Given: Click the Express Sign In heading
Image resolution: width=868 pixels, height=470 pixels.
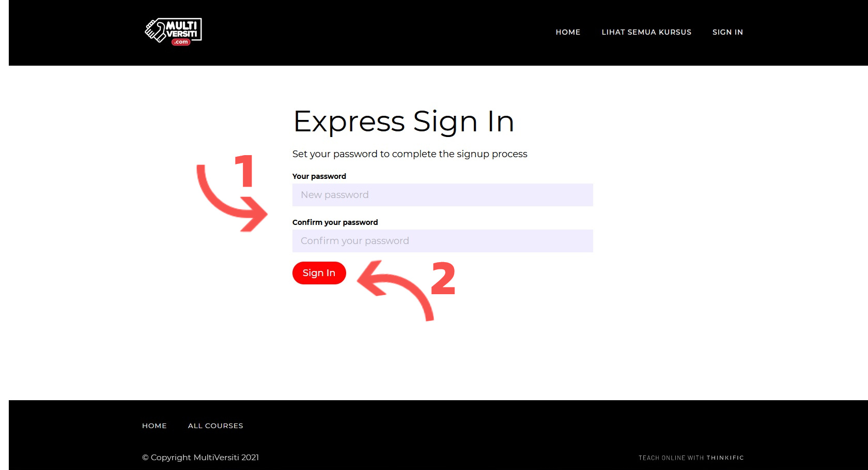Looking at the screenshot, I should point(404,122).
